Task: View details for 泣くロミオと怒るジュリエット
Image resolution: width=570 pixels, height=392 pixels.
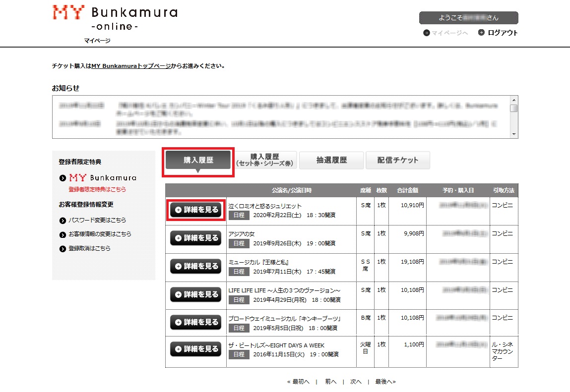Action: click(x=196, y=210)
